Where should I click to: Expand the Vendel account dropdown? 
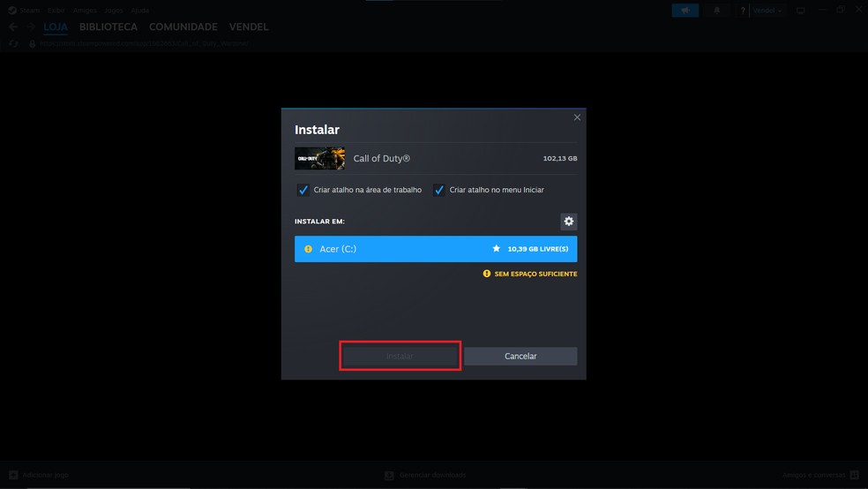coord(767,10)
